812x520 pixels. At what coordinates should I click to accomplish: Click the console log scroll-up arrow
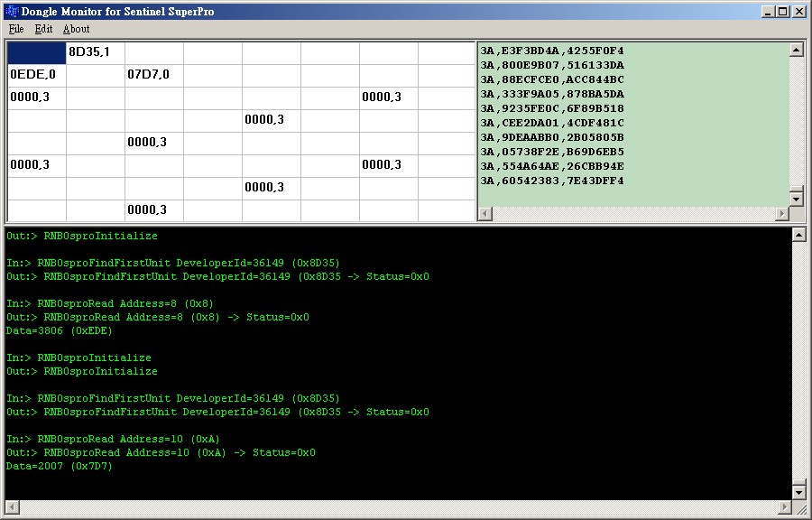(798, 235)
